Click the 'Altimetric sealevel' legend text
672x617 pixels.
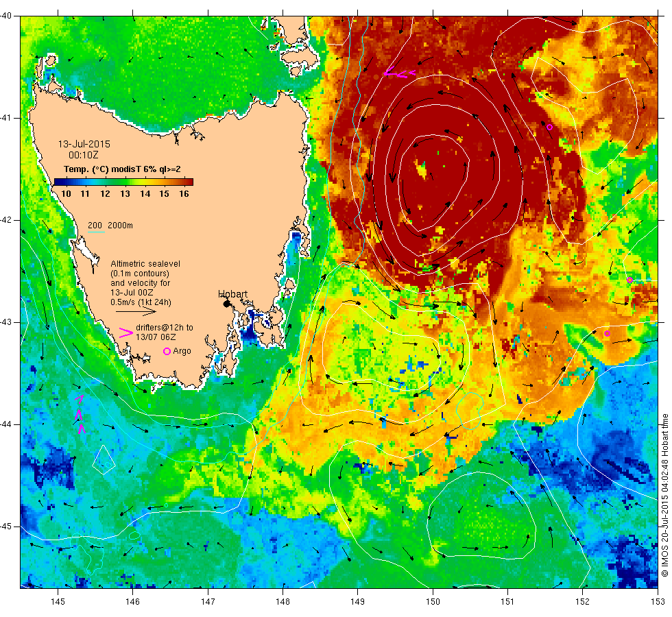pyautogui.click(x=145, y=264)
